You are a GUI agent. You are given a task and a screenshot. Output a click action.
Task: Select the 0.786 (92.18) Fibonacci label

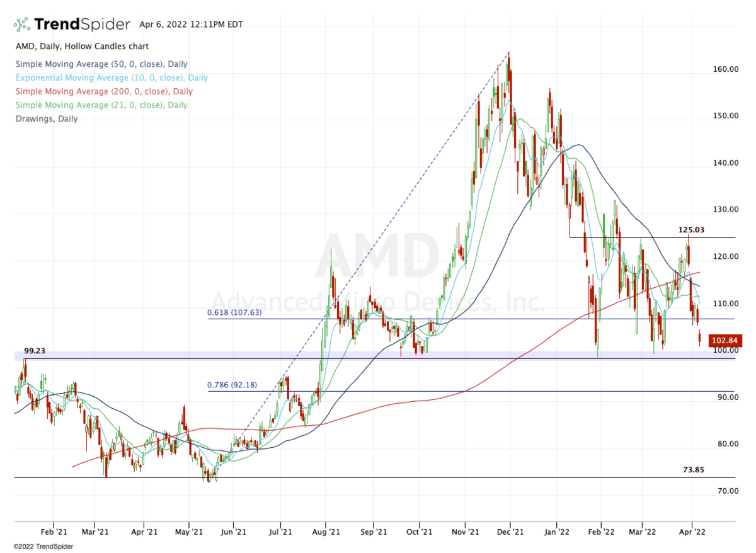(x=232, y=385)
